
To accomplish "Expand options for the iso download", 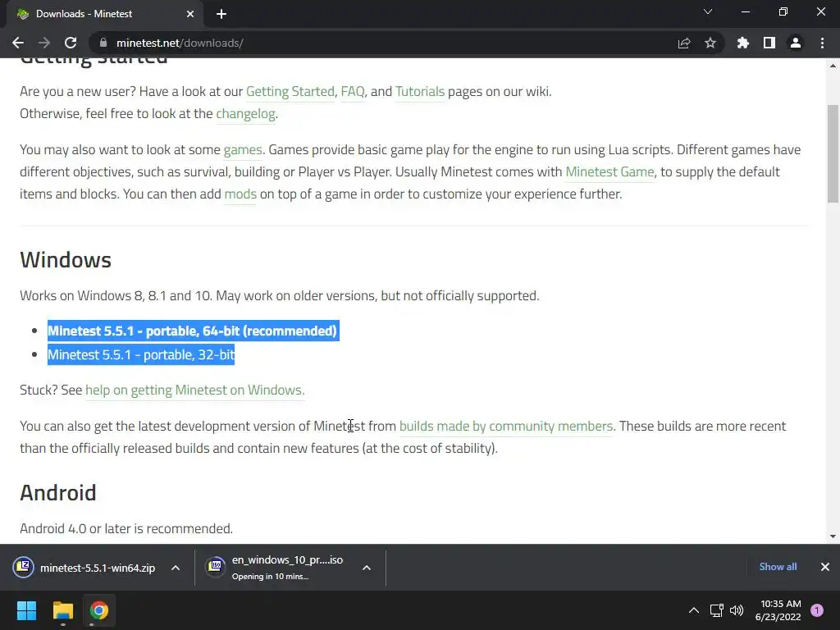I will (367, 568).
